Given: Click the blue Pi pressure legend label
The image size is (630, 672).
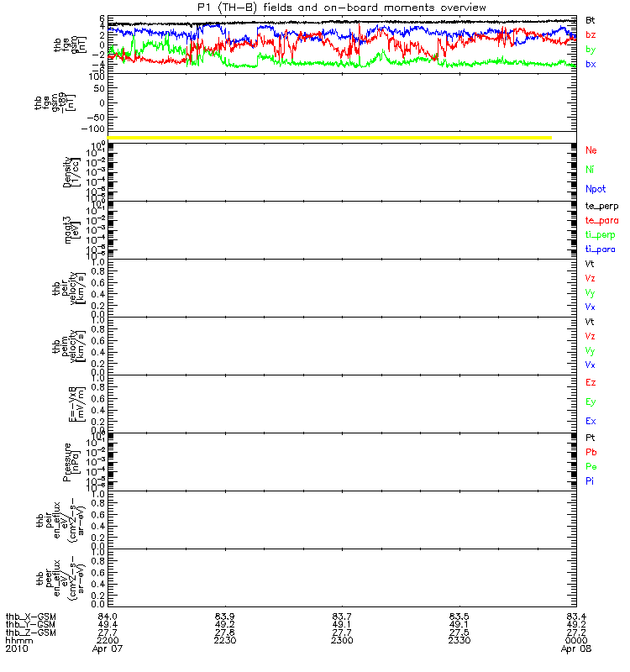Looking at the screenshot, I should 590,481.
